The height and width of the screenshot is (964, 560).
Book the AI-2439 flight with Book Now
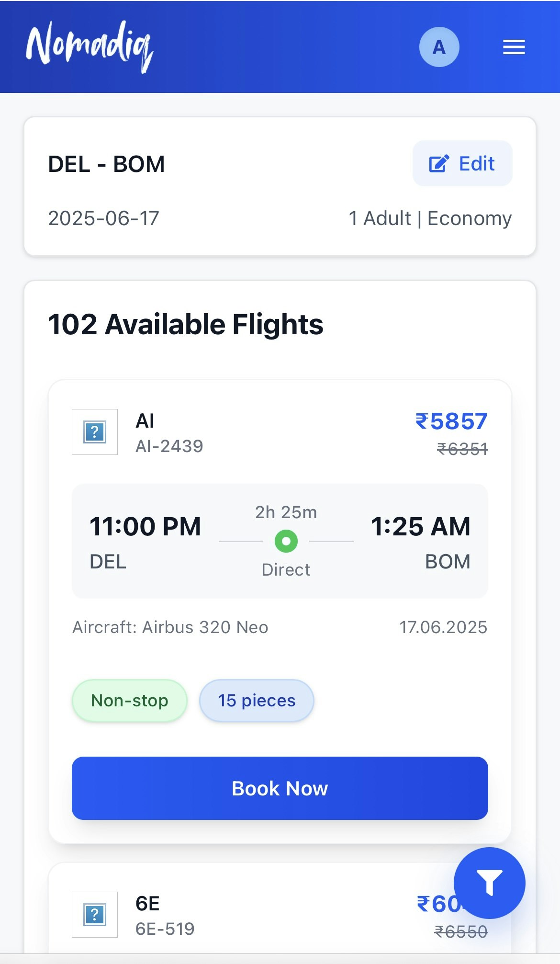[x=280, y=788]
